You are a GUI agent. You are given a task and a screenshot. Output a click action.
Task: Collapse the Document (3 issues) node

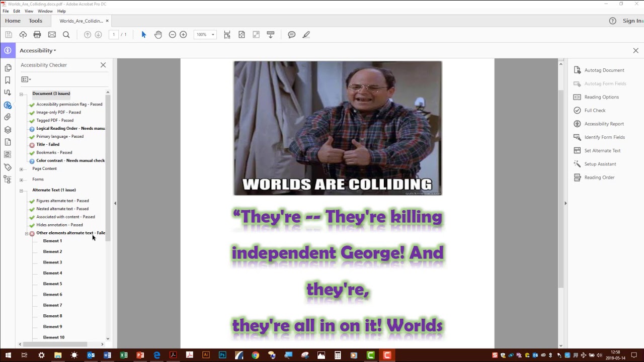coord(21,94)
